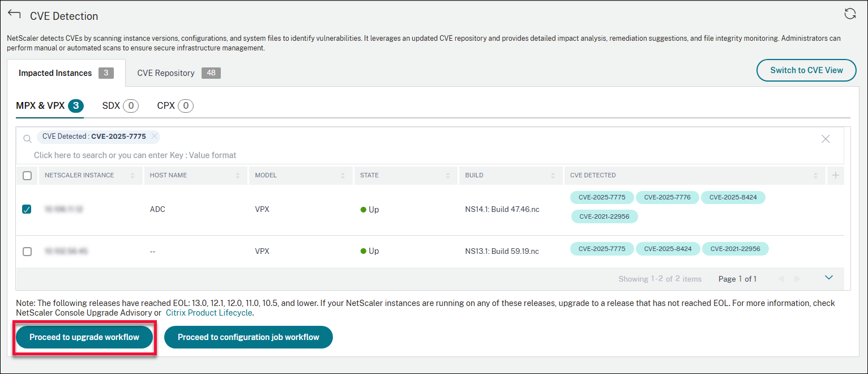Image resolution: width=868 pixels, height=374 pixels.
Task: Sort by the CVE Detected column
Action: [x=816, y=176]
